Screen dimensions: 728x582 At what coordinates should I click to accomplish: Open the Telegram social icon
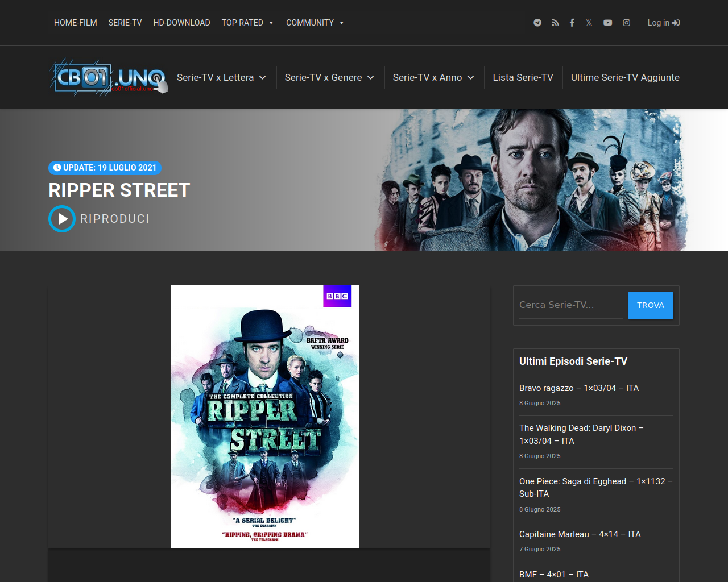[x=537, y=23]
